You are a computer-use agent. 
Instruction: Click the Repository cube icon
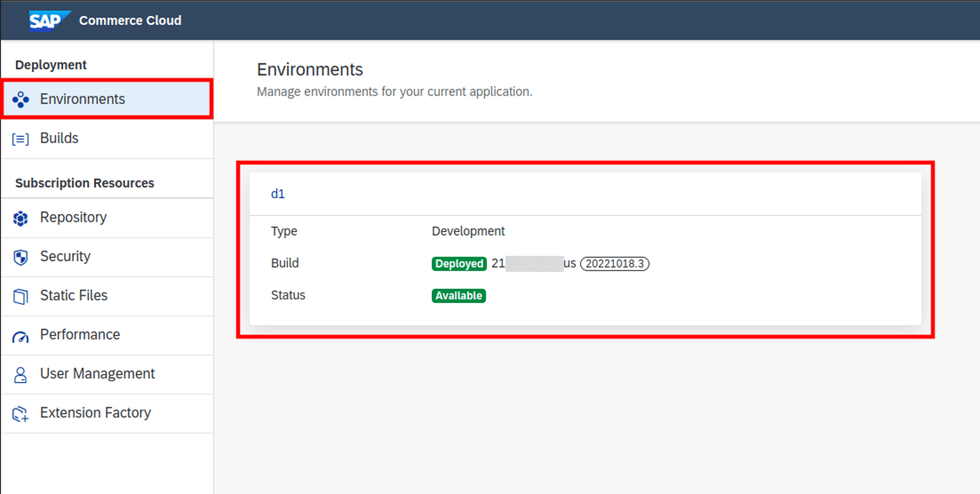pos(20,218)
